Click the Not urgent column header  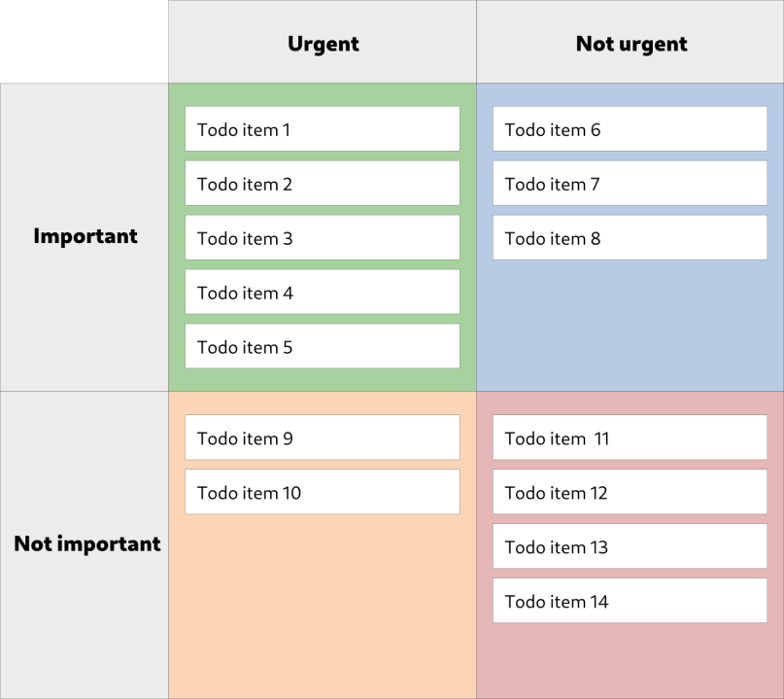[631, 43]
